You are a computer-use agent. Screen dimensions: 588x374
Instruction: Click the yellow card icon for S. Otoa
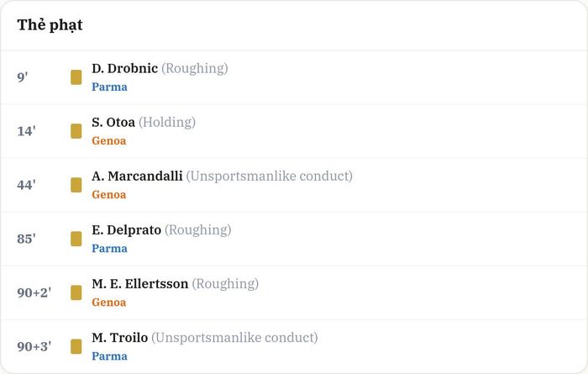tap(76, 131)
